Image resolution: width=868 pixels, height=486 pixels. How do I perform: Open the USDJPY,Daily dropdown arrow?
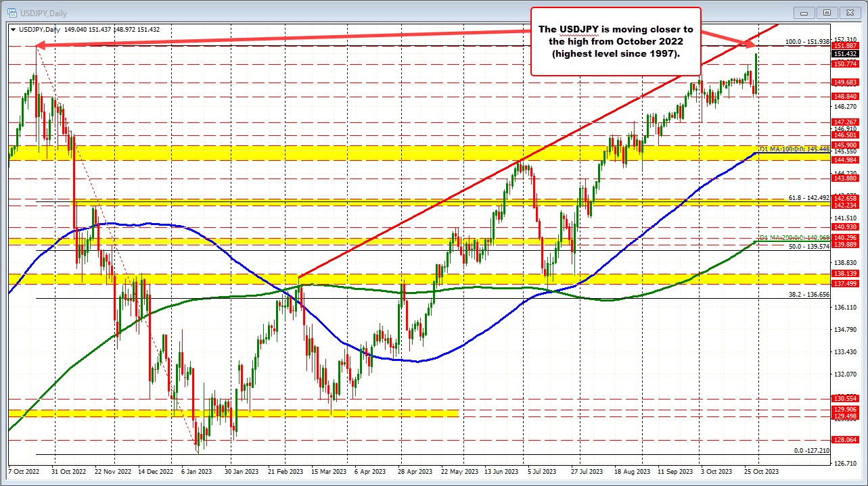click(x=12, y=30)
